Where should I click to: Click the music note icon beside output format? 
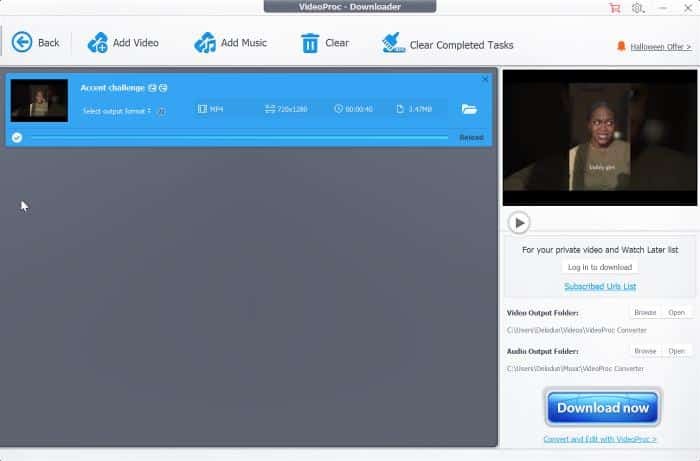pos(162,111)
